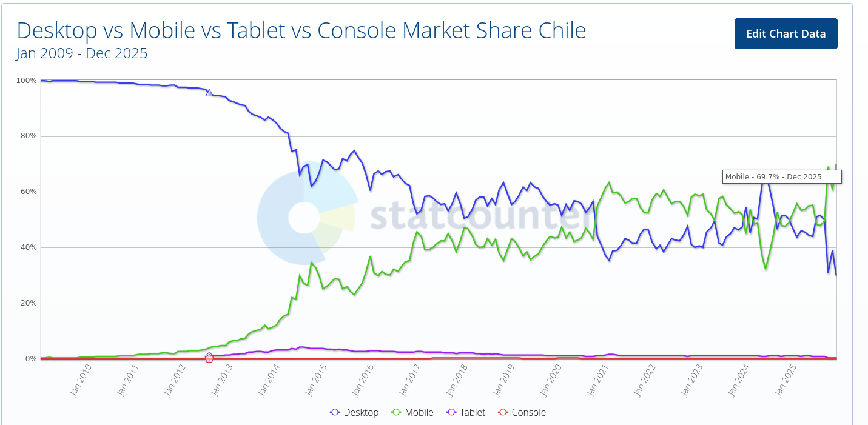This screenshot has height=425, width=868.
Task: Click the red pentagon marker on Console line
Action: click(209, 358)
